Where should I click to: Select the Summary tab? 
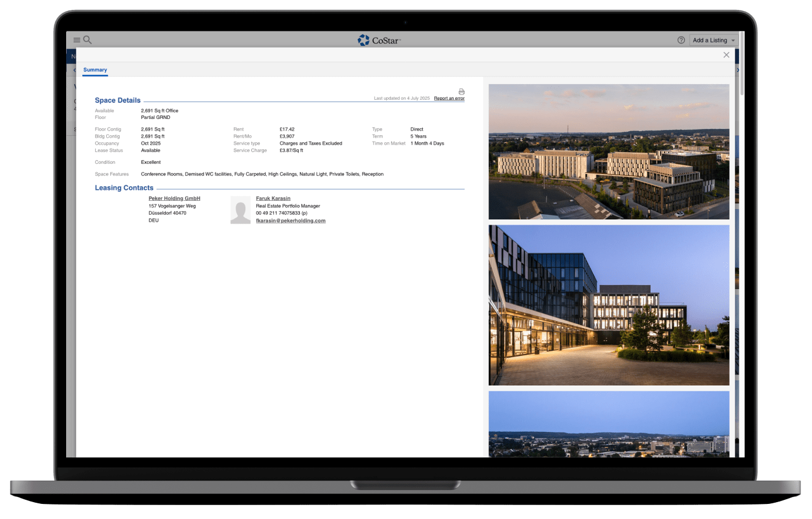pyautogui.click(x=95, y=70)
